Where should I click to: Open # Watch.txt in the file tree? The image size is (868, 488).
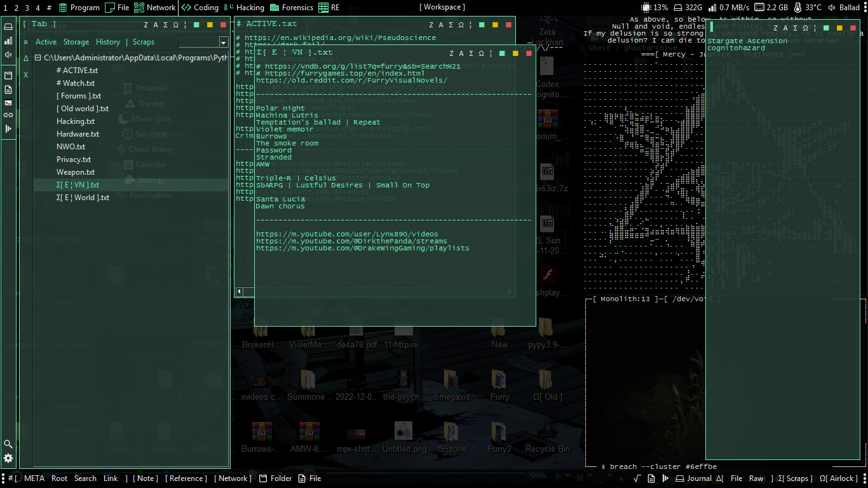(x=76, y=83)
